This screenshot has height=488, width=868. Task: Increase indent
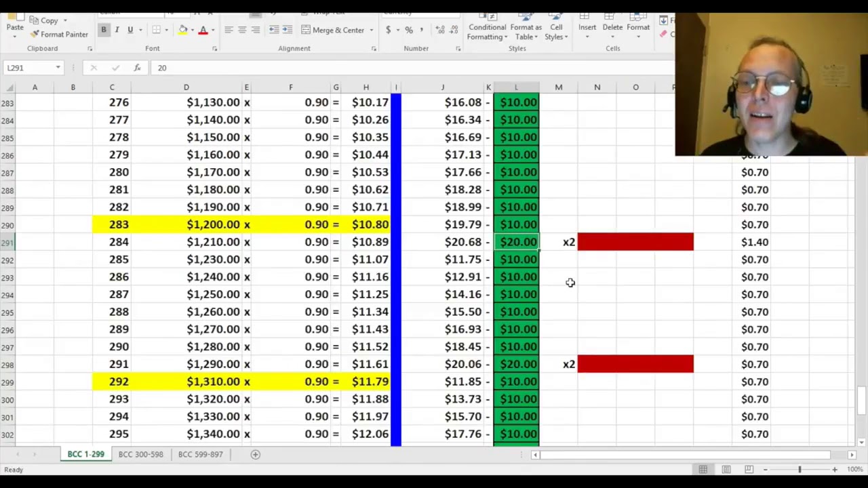[x=287, y=30]
